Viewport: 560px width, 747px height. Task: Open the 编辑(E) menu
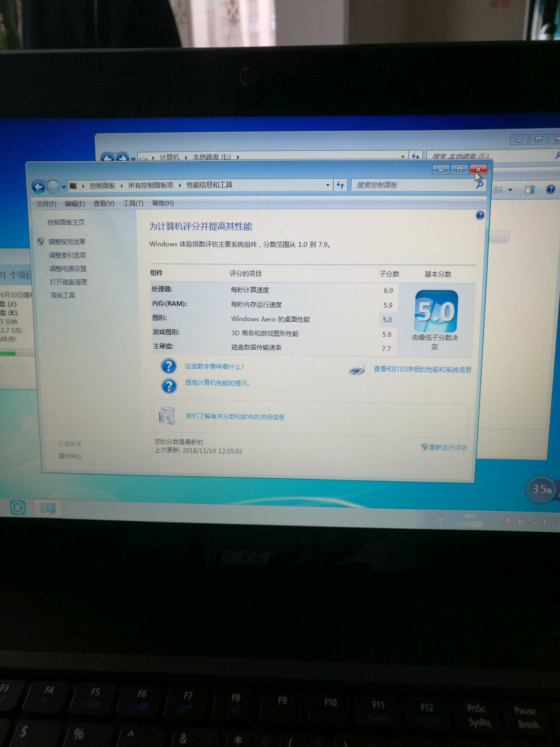coord(75,204)
